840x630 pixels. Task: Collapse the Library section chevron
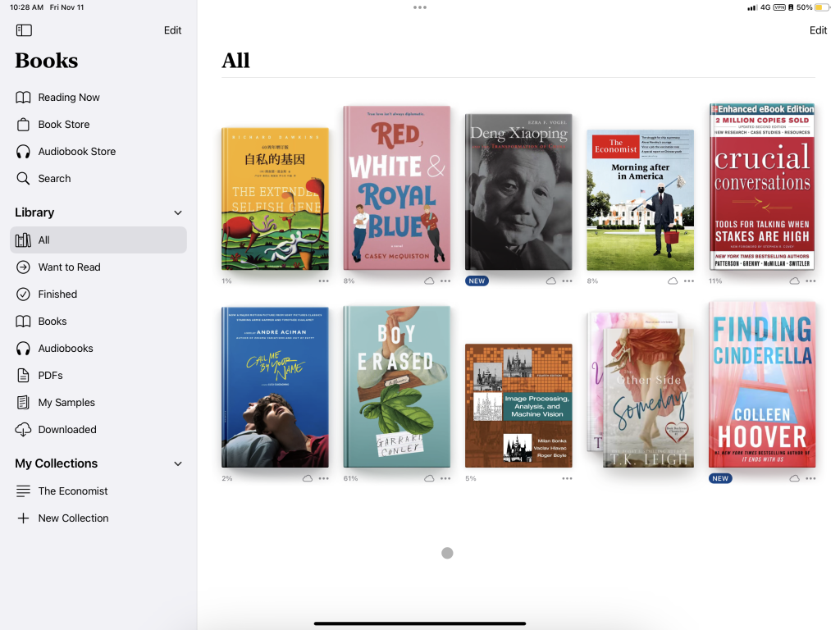178,212
